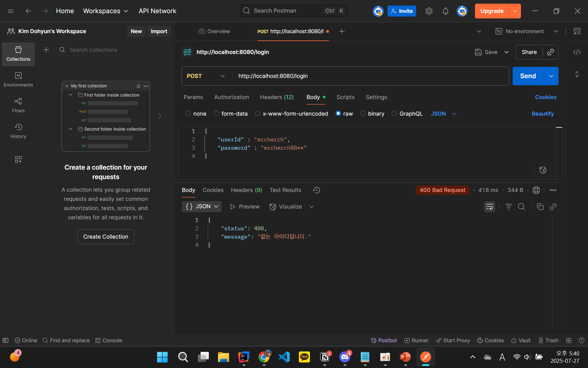Image resolution: width=588 pixels, height=368 pixels.
Task: Toggle word wrap in response viewer
Action: (489, 207)
